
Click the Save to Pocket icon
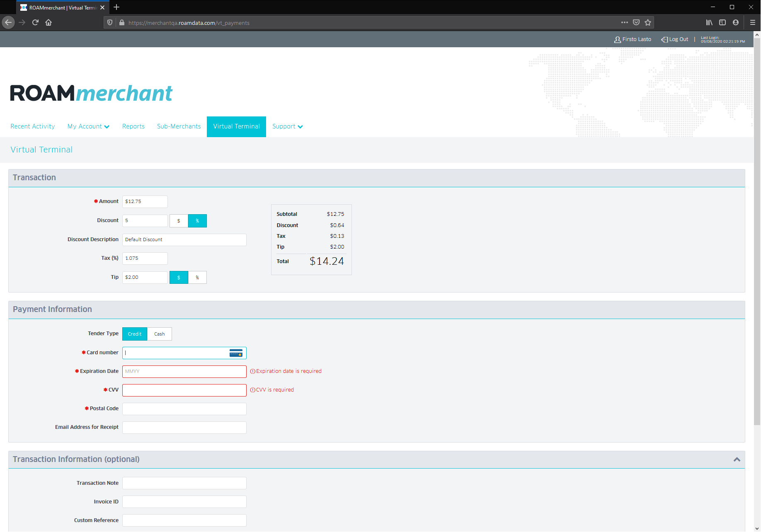point(636,22)
